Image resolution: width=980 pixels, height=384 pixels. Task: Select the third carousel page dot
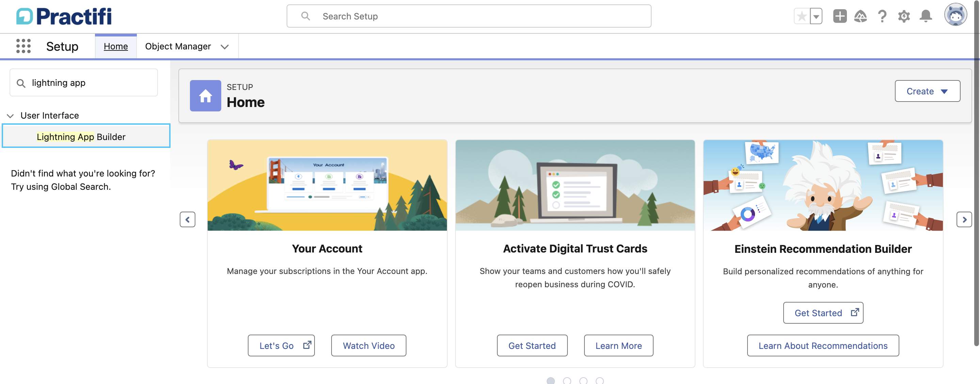point(583,381)
